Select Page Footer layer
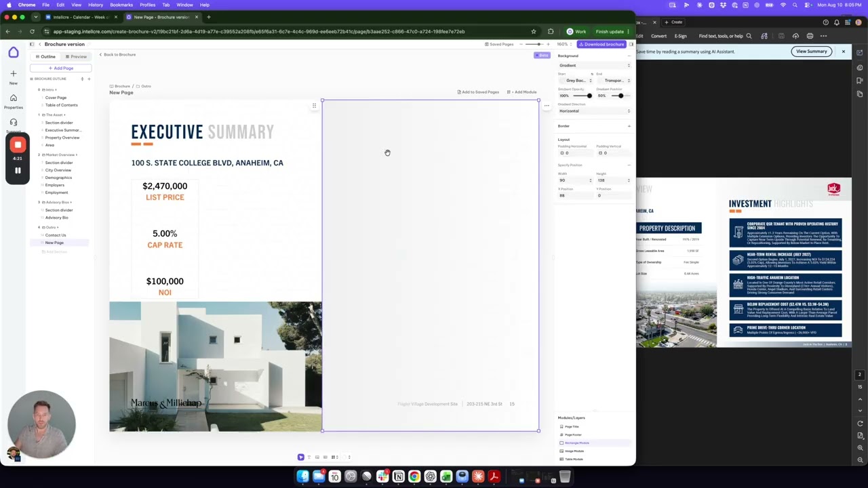868x488 pixels. (572, 435)
